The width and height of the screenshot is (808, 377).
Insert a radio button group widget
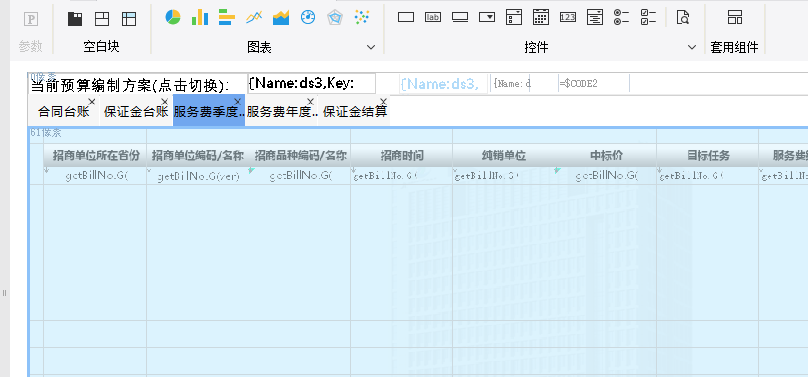click(621, 17)
